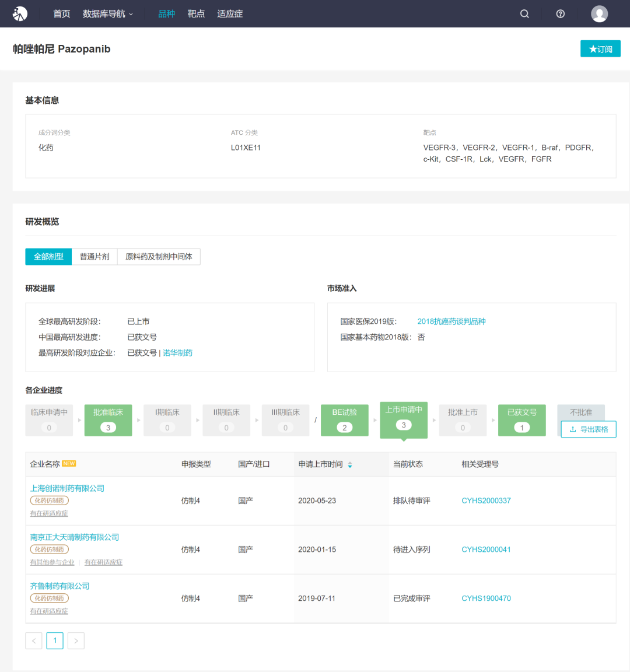Viewport: 630px width, 672px height.
Task: Open the 南京正大天晴制药有限公司 link
Action: pyautogui.click(x=75, y=537)
